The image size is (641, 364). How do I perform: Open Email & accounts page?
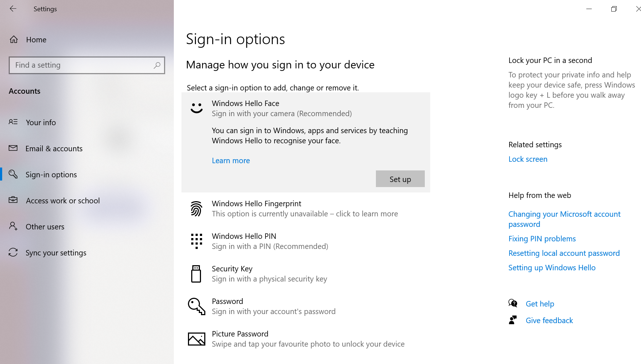(x=54, y=149)
